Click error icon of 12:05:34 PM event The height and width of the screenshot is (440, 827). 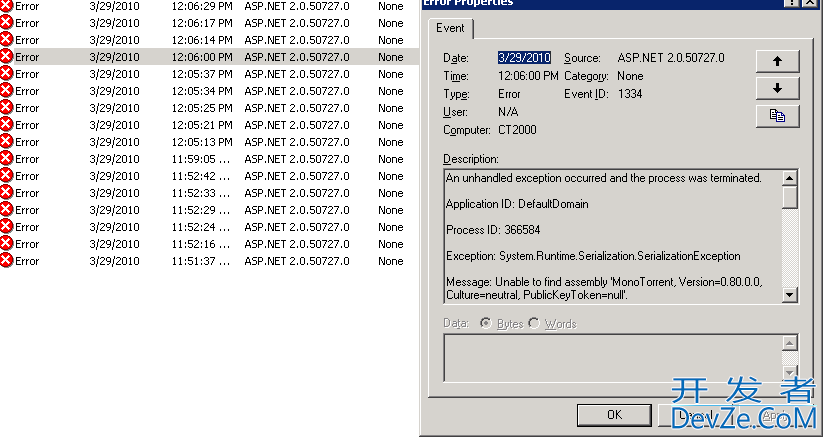pyautogui.click(x=6, y=91)
